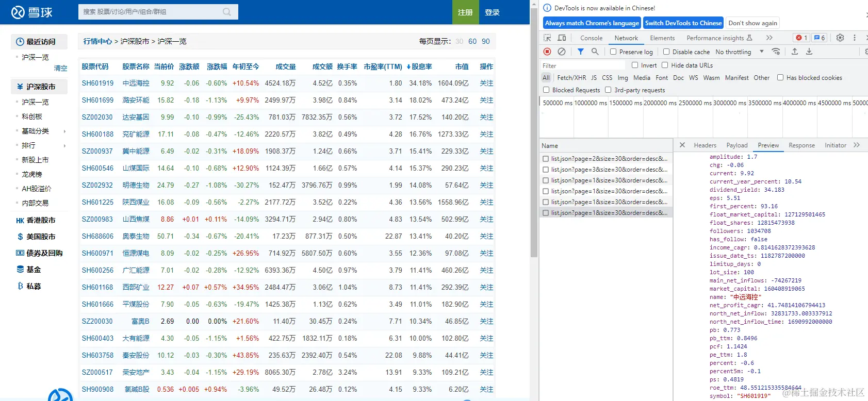The image size is (868, 401).
Task: Follow 中远海控 with 关注 link
Action: tap(486, 83)
